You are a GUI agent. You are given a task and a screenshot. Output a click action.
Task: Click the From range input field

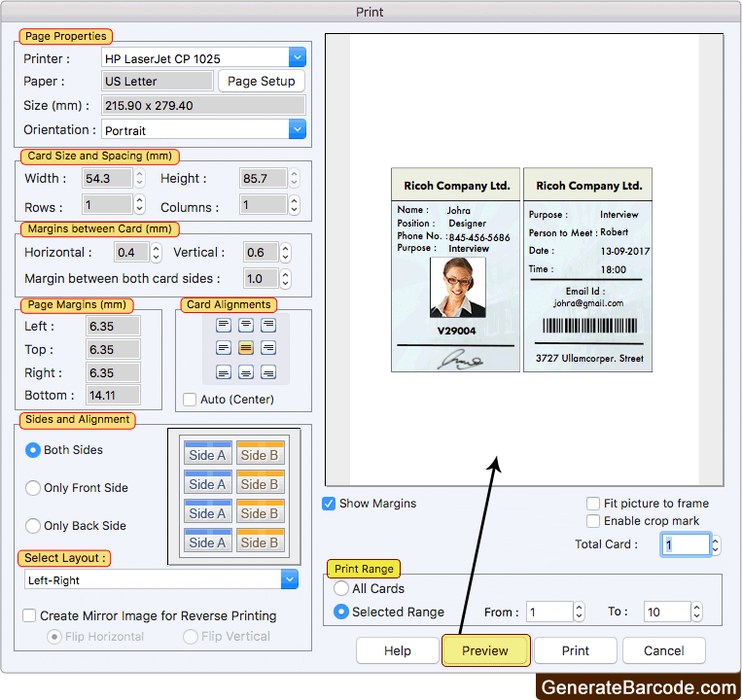[x=549, y=612]
